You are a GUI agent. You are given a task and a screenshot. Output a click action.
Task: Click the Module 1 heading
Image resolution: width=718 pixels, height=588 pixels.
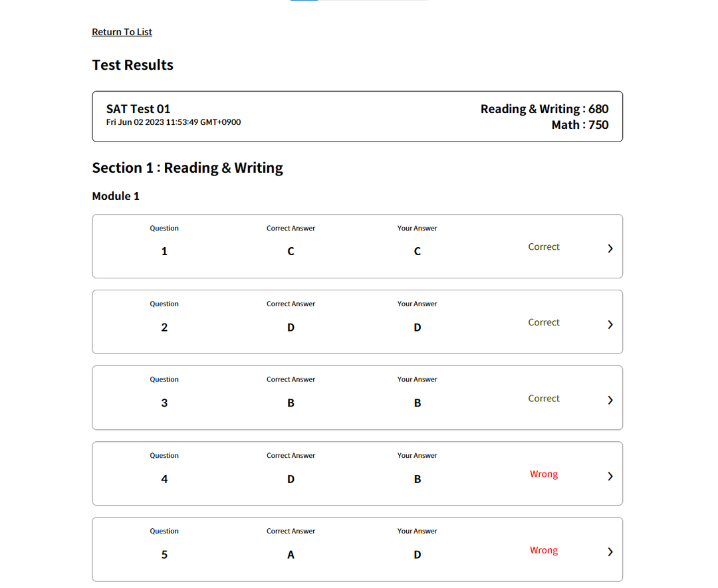(116, 195)
